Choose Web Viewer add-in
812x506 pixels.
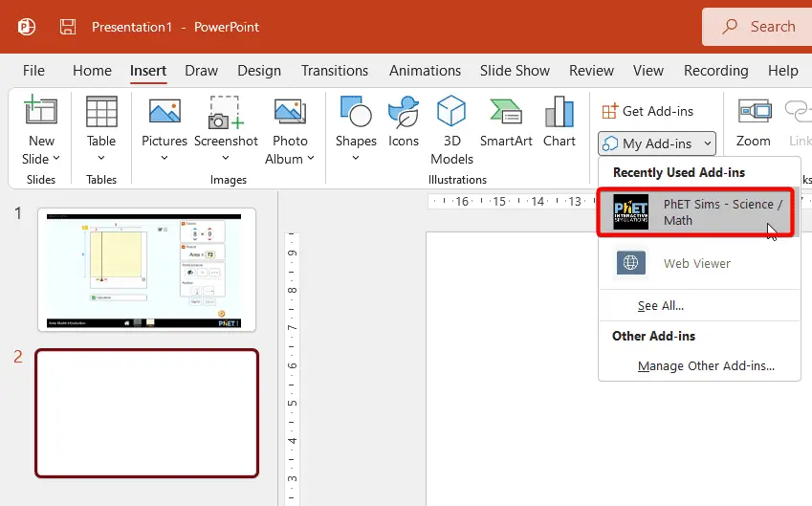[699, 263]
